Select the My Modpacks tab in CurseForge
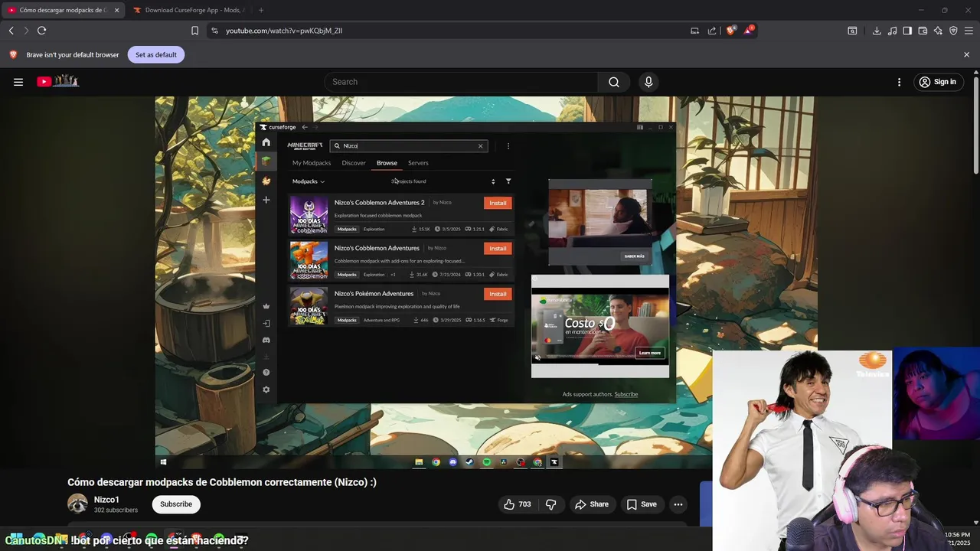980x551 pixels. (312, 163)
